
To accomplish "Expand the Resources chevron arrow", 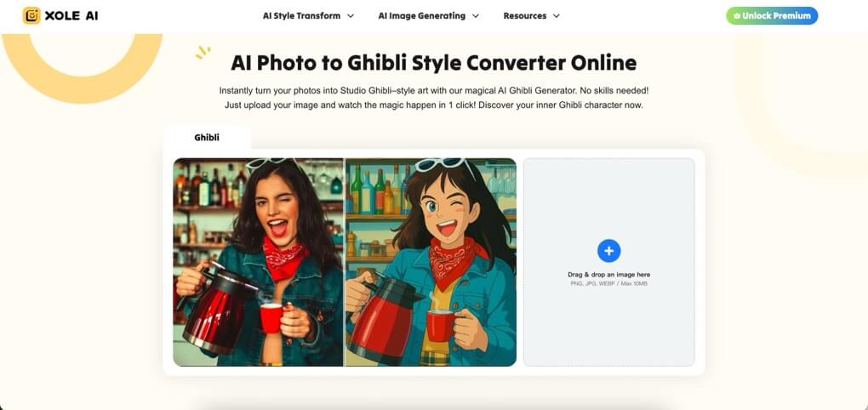I will (x=557, y=16).
